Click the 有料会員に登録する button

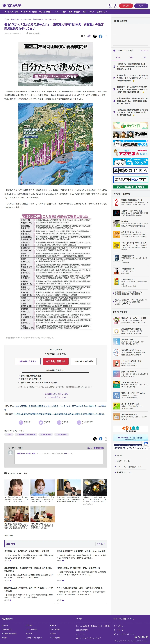(56, 361)
